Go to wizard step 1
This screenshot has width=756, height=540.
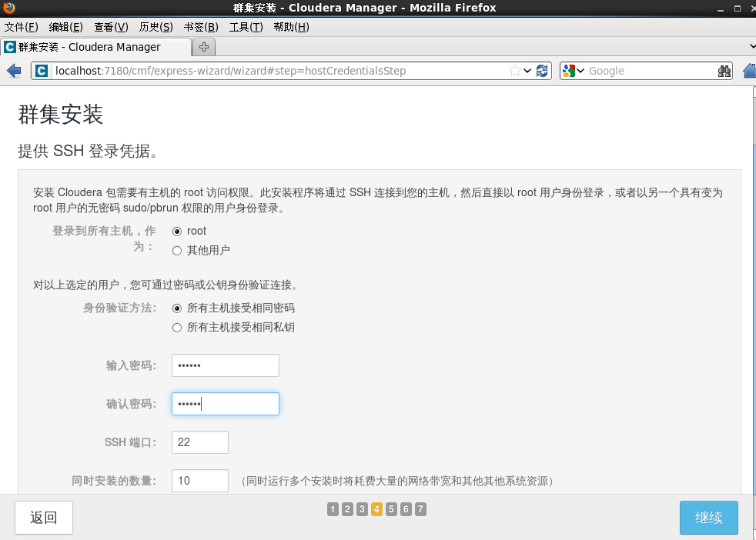(x=333, y=509)
